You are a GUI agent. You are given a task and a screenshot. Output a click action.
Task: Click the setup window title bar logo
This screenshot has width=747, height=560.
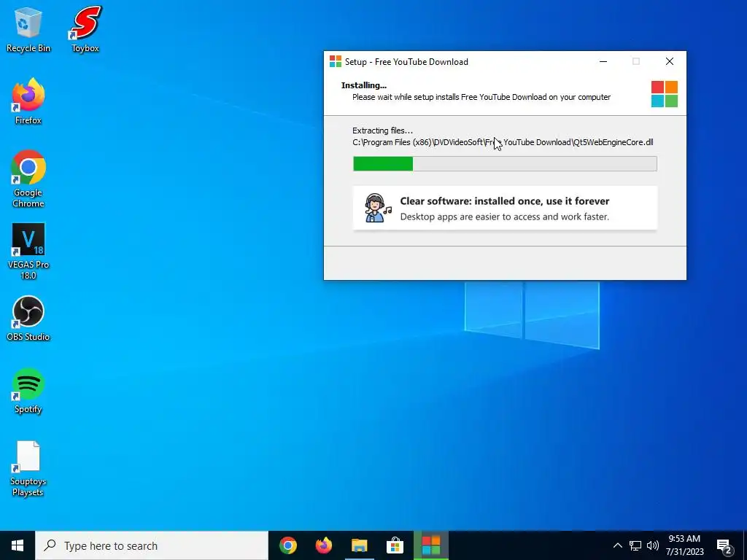point(336,61)
